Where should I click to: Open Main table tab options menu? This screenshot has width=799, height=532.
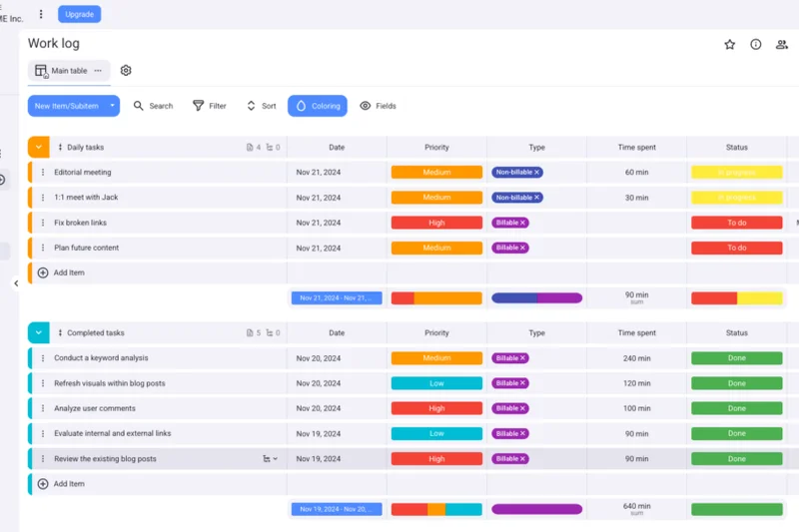pos(98,71)
